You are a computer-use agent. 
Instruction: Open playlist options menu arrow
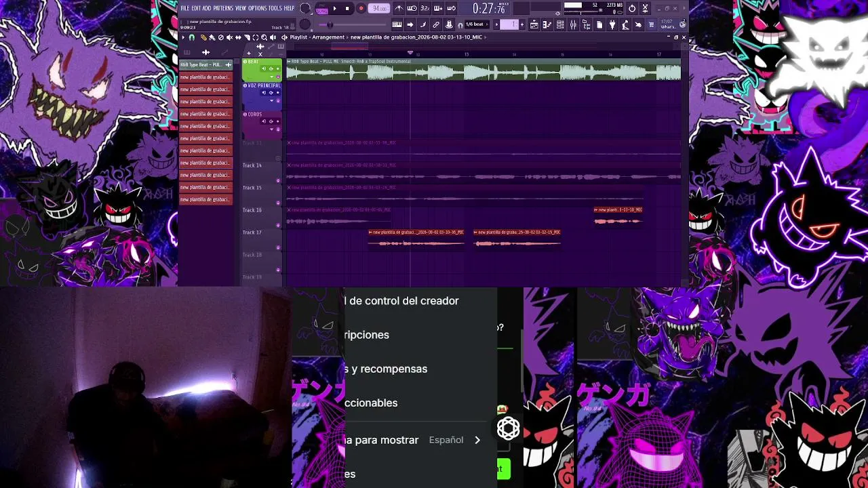pos(183,37)
